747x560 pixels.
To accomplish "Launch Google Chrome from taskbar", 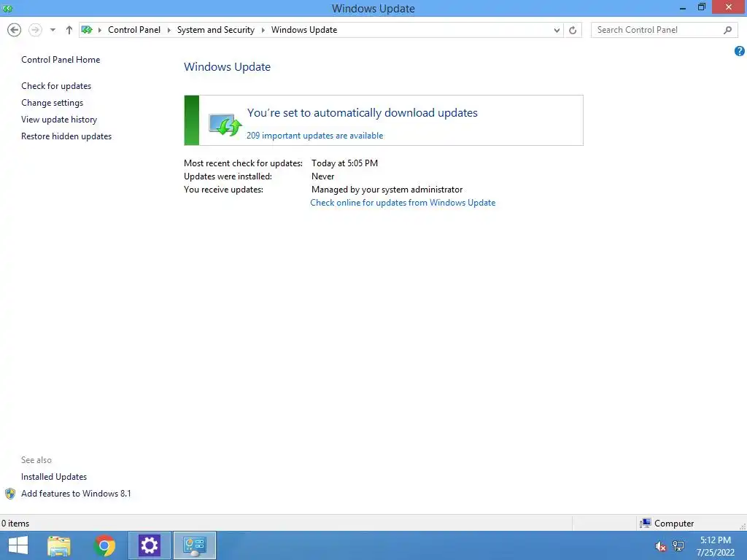I will 104,545.
